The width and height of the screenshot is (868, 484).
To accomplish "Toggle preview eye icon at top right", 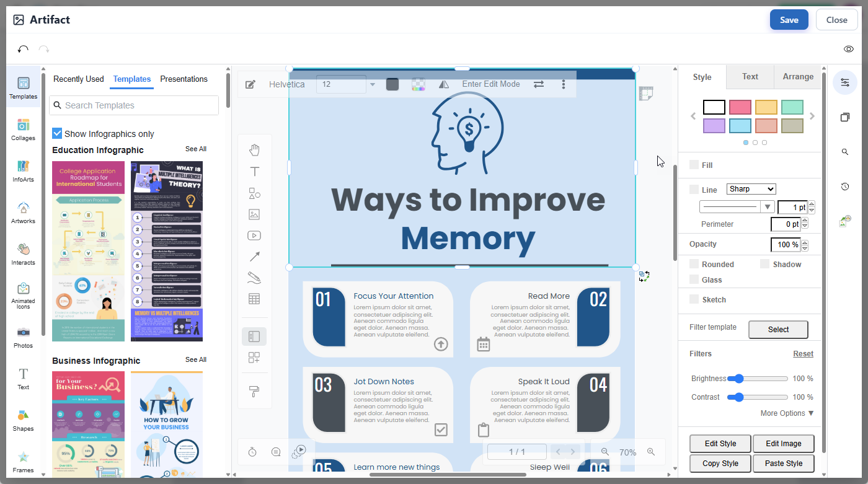I will (x=849, y=49).
